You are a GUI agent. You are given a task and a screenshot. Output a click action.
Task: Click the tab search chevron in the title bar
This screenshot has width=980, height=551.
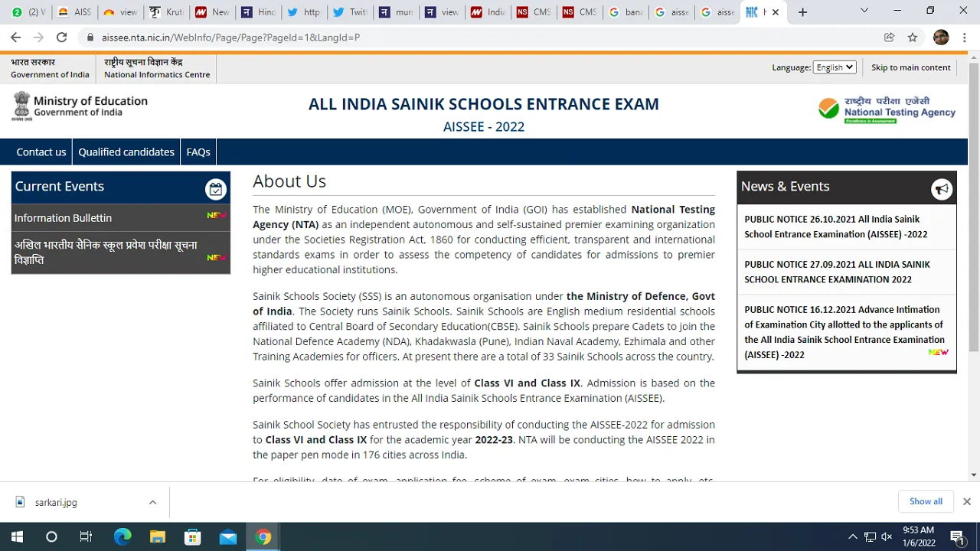(x=864, y=11)
